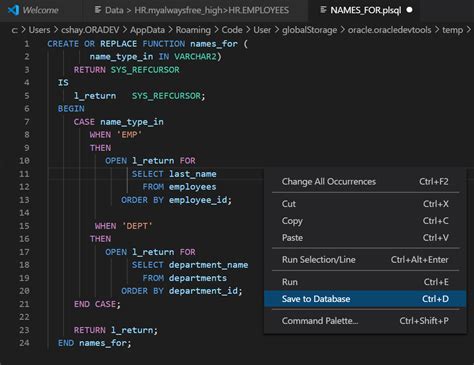Click 'VARCHAR2' on line 2

(x=195, y=57)
